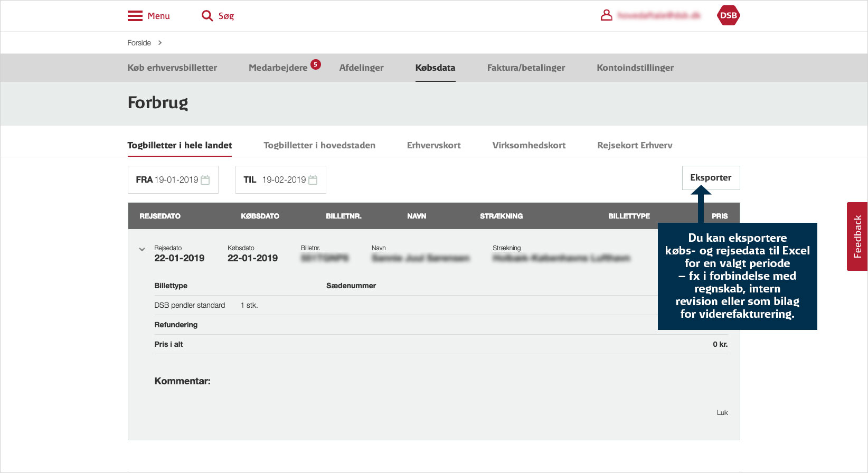Click the Eksporter button
This screenshot has width=868, height=473.
tap(711, 178)
